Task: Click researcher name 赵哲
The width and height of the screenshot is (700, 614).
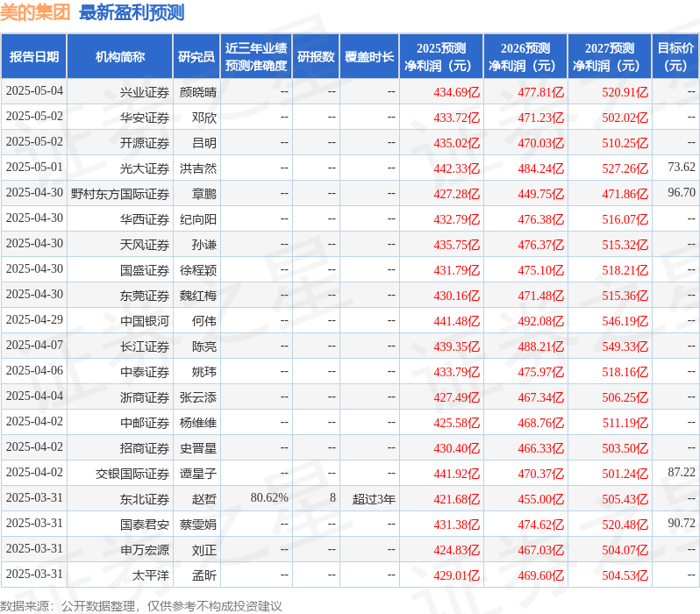Action: [204, 500]
